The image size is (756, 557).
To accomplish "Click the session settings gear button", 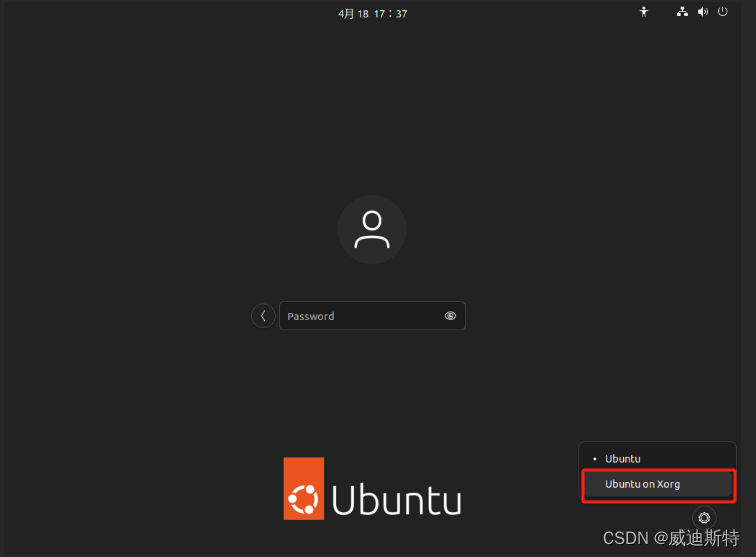I will (704, 518).
